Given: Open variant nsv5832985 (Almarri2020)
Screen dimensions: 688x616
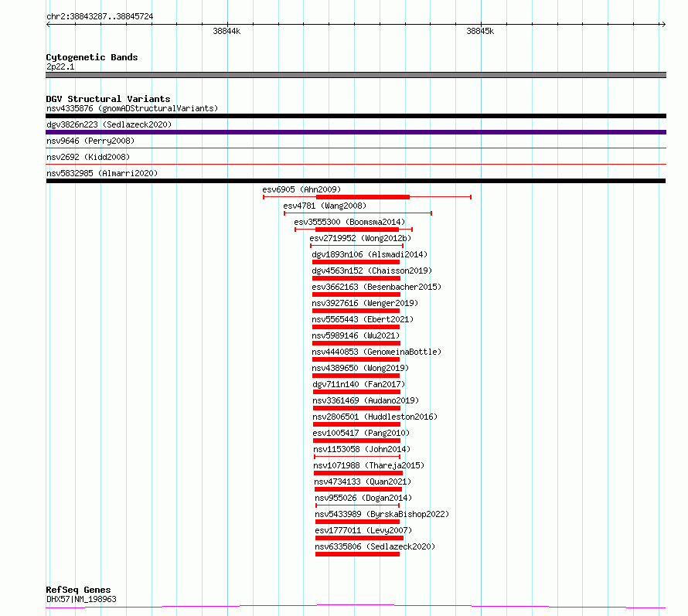Looking at the screenshot, I should pyautogui.click(x=102, y=173).
